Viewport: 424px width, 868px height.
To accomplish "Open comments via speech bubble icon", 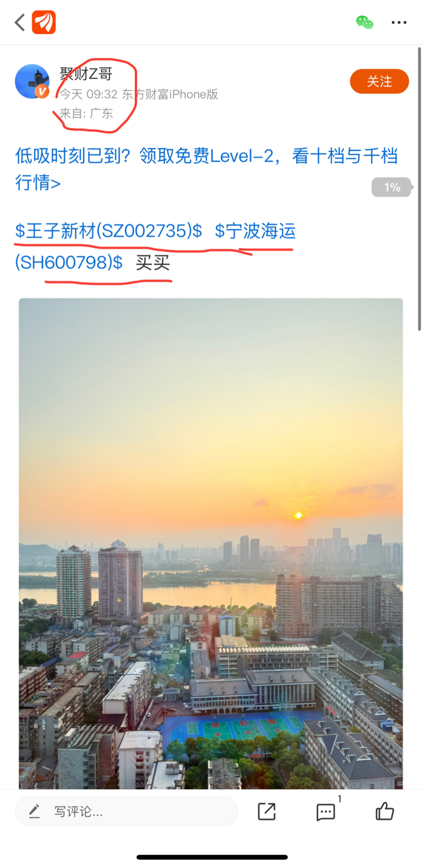I will pos(326,811).
